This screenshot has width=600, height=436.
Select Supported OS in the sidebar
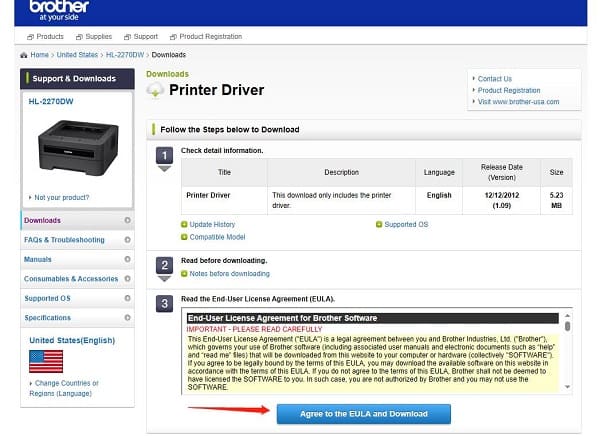(x=77, y=298)
